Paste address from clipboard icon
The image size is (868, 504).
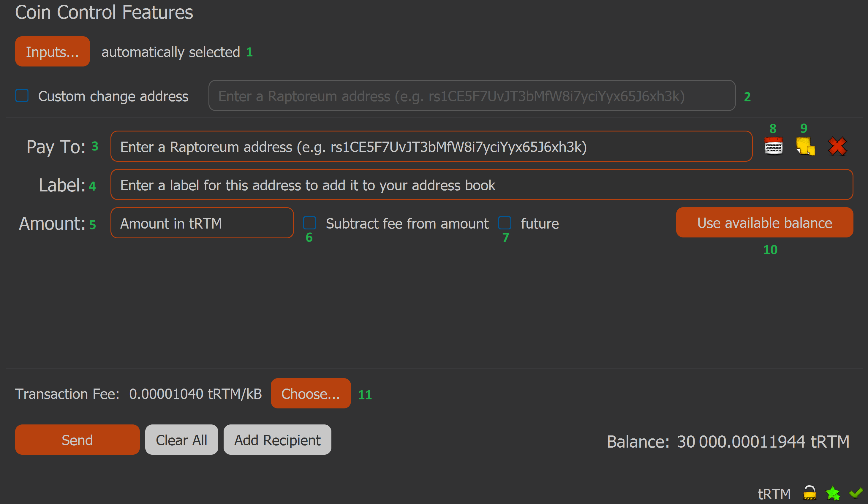click(x=805, y=147)
